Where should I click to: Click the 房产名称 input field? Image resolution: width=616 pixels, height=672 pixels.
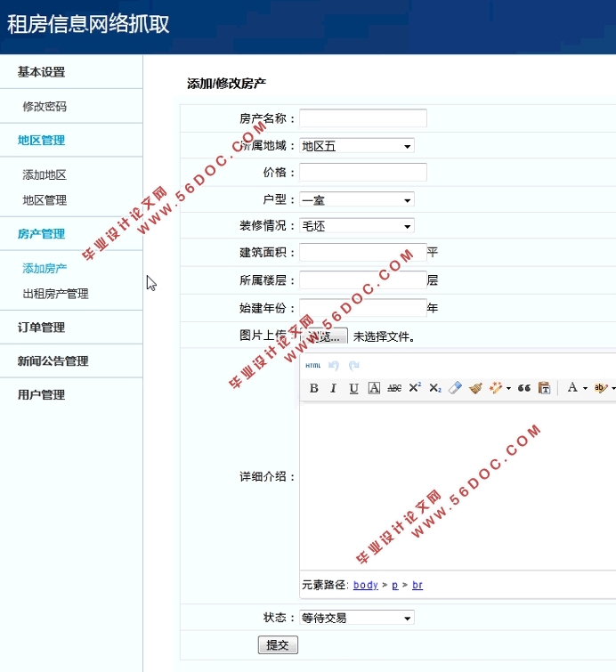[363, 118]
